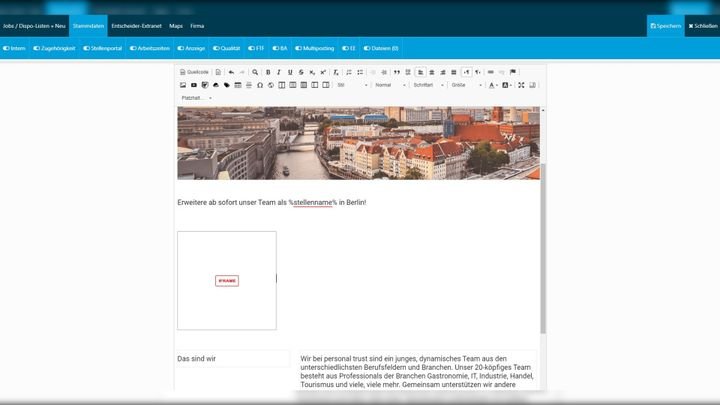
Task: Insert an anchor flag
Action: (513, 72)
